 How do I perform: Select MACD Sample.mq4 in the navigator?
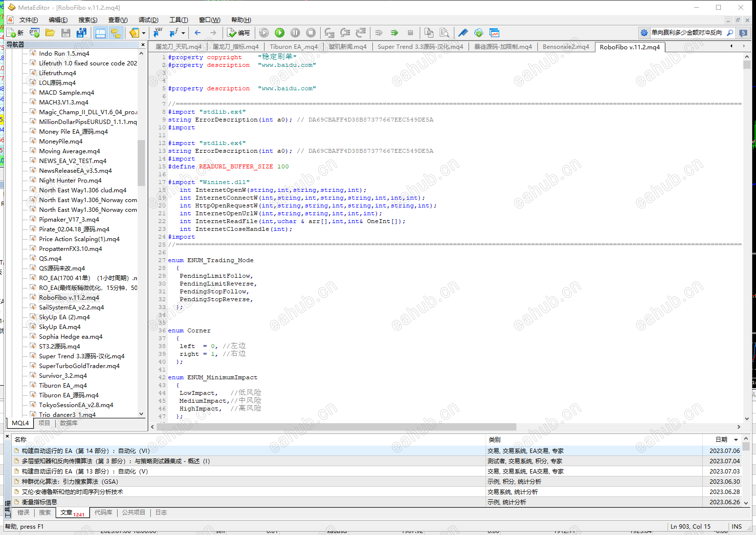66,92
